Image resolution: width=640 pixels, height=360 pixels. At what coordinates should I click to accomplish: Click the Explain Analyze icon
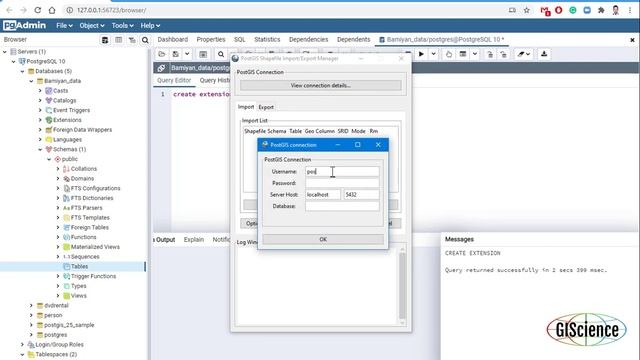(463, 54)
